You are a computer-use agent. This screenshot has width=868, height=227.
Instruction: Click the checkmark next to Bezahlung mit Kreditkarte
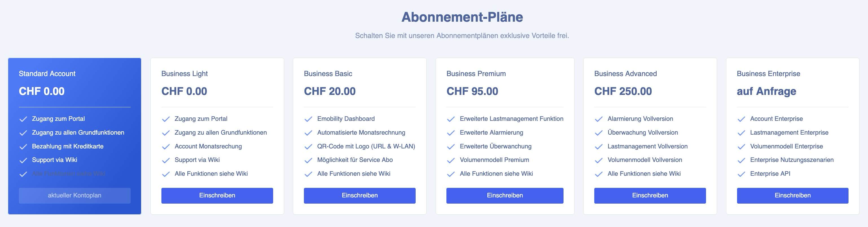click(23, 147)
